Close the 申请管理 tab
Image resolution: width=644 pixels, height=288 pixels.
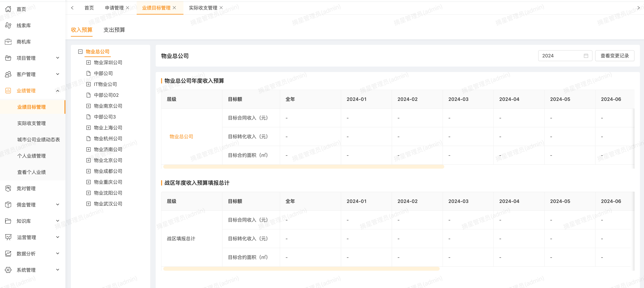point(128,8)
